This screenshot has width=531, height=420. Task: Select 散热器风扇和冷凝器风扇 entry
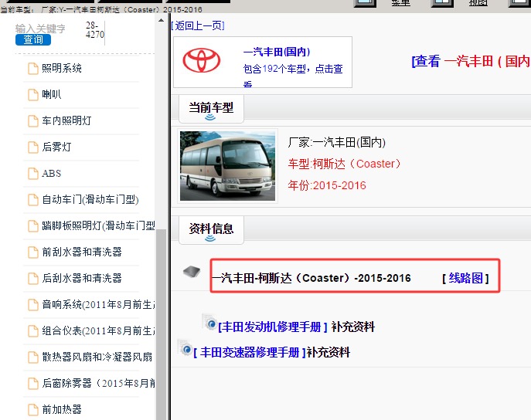click(x=97, y=357)
